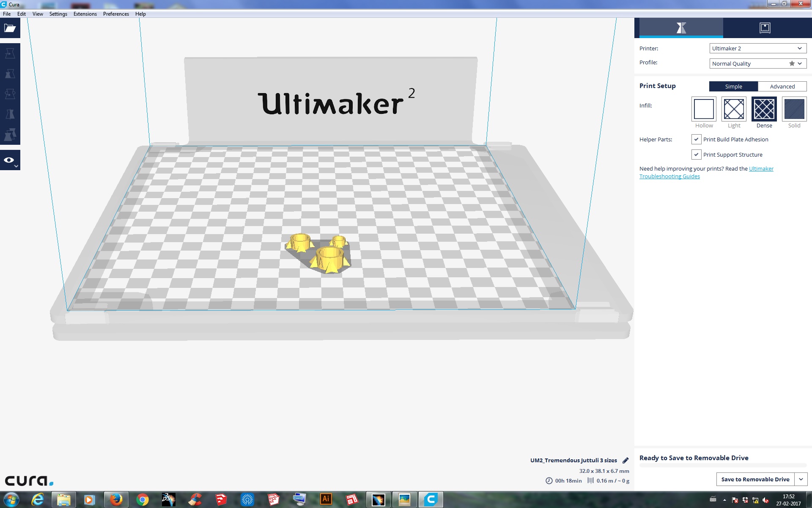Switch to Firefox in taskbar
The width and height of the screenshot is (812, 508).
pos(116,500)
